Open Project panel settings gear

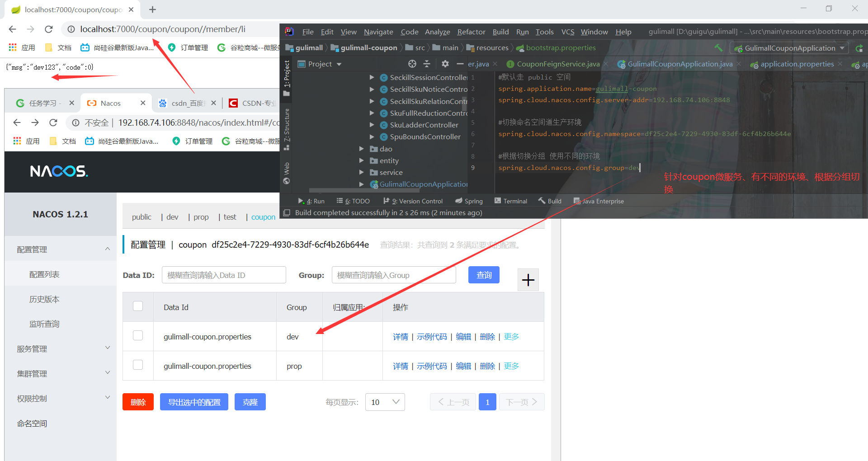click(x=445, y=64)
